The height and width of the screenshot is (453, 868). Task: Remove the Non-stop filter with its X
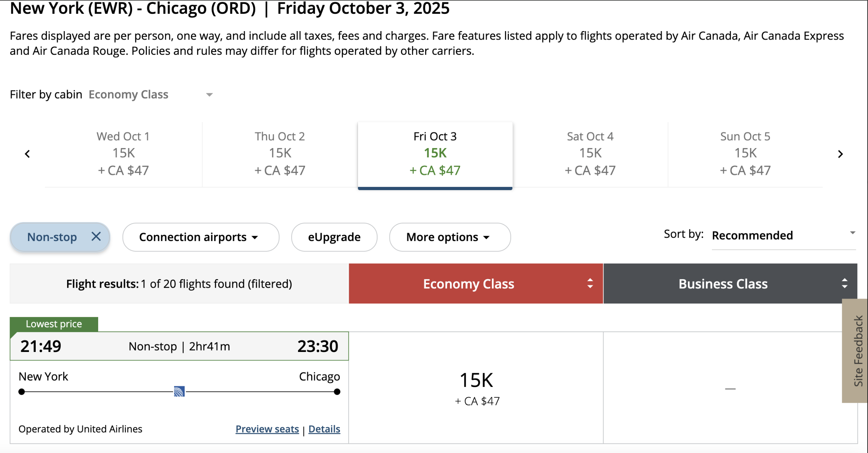[x=96, y=236]
